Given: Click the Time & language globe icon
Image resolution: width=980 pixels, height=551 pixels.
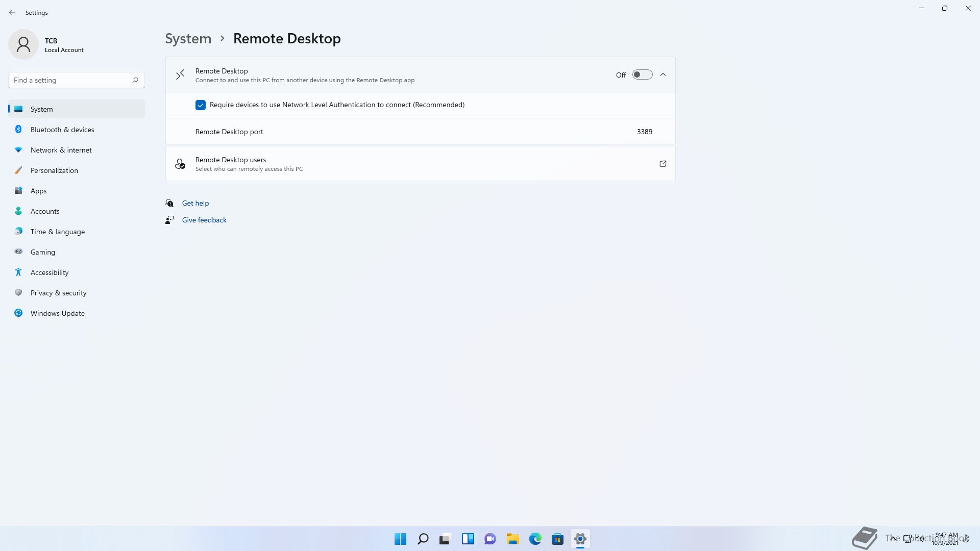Looking at the screenshot, I should pos(18,231).
